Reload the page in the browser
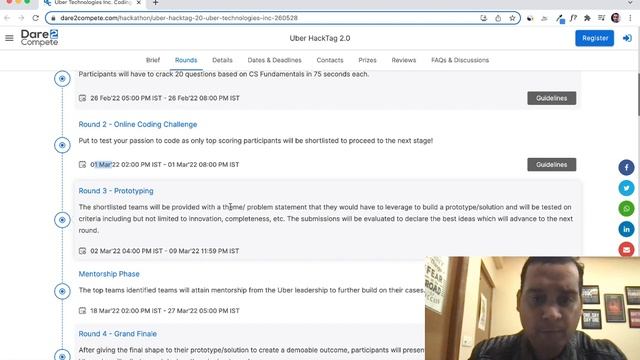The width and height of the screenshot is (640, 360). click(x=36, y=18)
